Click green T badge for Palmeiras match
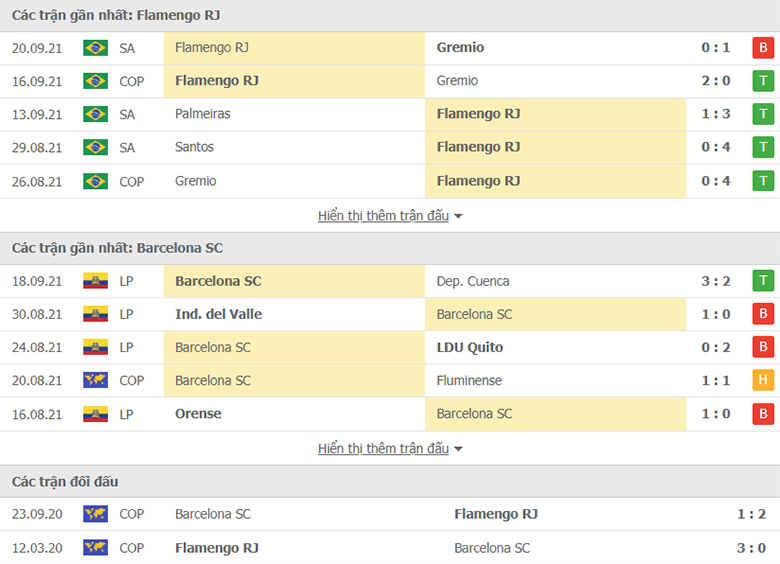This screenshot has height=564, width=780. 763,114
